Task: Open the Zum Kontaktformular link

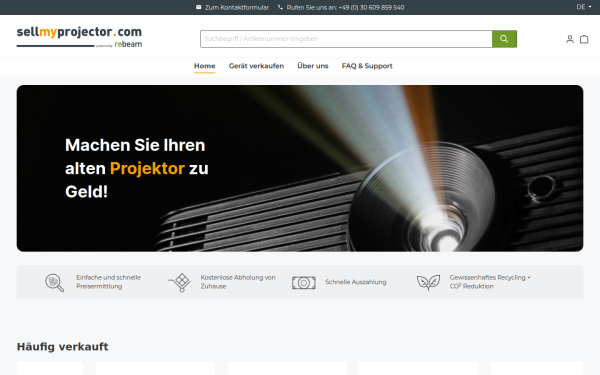Action: click(x=237, y=7)
